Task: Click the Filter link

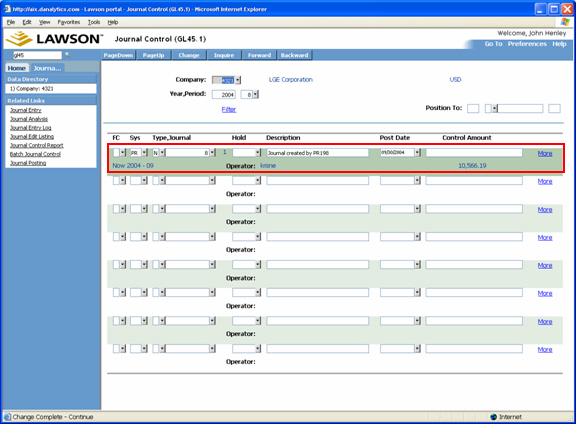Action: pyautogui.click(x=229, y=109)
